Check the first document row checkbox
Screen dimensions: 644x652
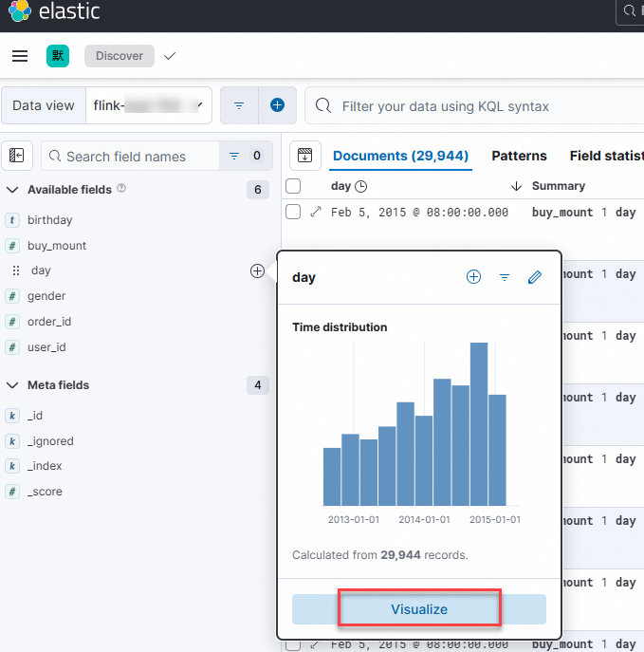coord(293,213)
